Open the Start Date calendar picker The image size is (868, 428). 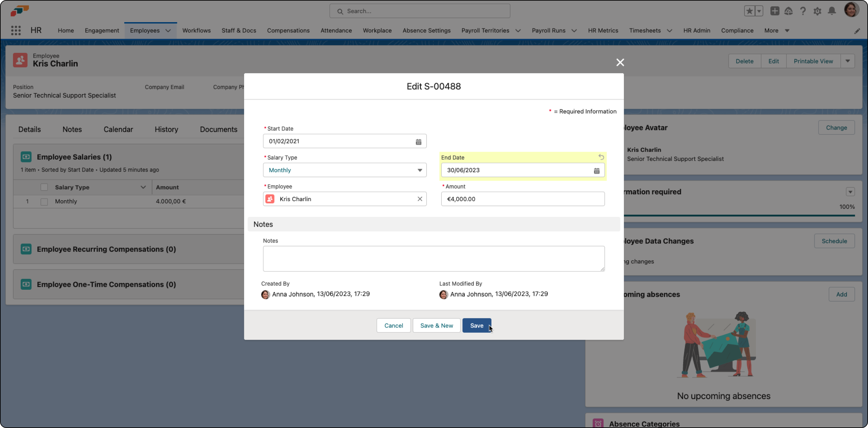[419, 141]
